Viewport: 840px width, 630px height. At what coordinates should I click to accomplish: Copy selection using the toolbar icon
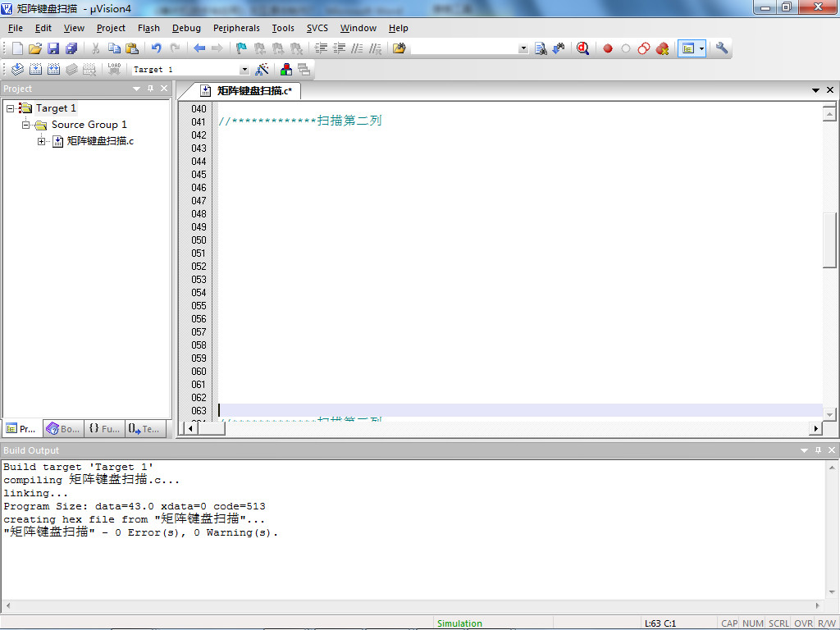point(114,48)
